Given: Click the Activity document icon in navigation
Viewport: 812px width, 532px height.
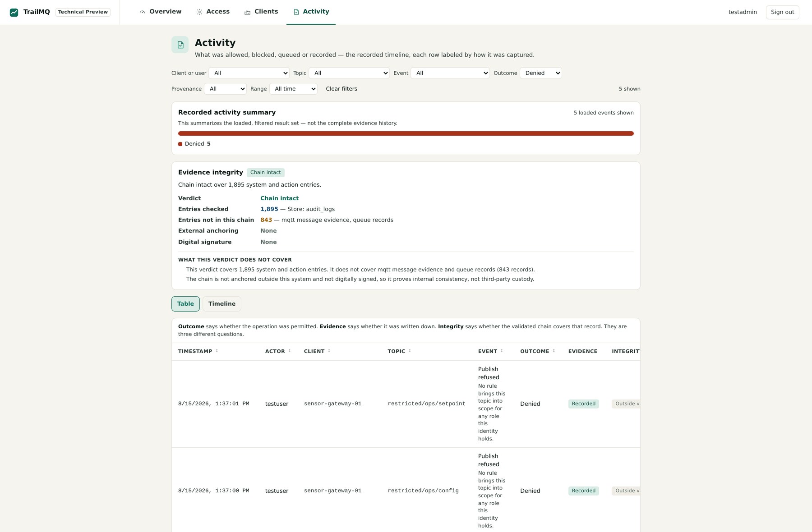Looking at the screenshot, I should [x=296, y=12].
